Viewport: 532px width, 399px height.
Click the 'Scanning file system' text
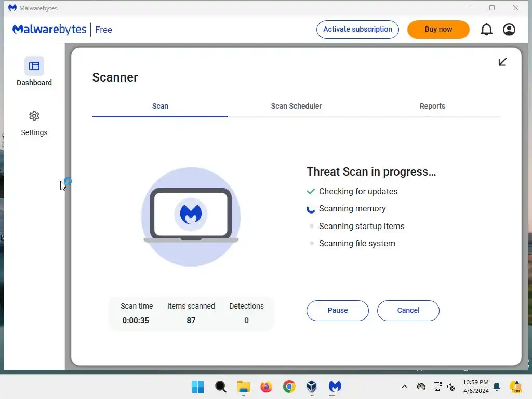pyautogui.click(x=357, y=244)
